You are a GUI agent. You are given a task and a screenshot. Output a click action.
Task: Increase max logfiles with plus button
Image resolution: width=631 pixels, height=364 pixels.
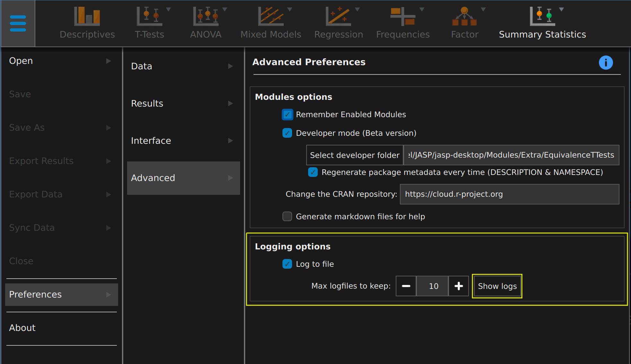(x=459, y=286)
